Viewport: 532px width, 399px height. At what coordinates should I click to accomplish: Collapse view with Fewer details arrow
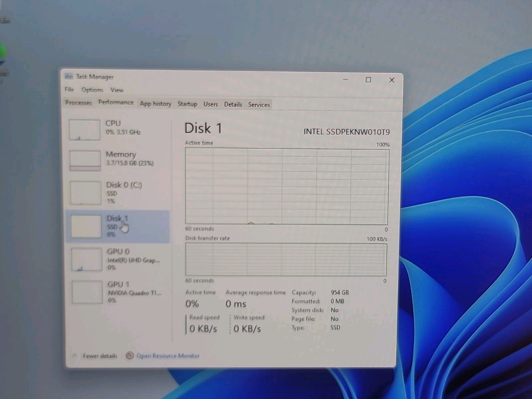pyautogui.click(x=75, y=356)
